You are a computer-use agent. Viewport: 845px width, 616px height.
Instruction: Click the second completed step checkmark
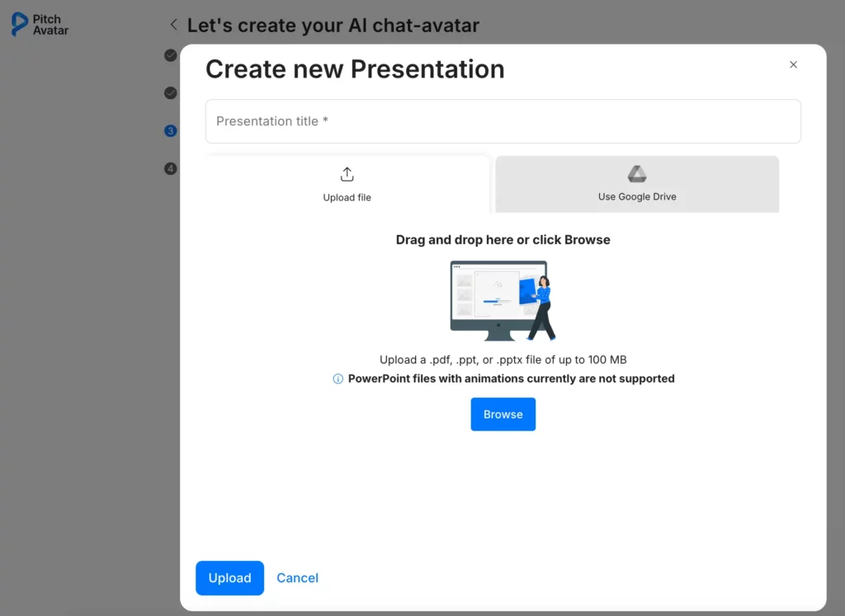(171, 93)
